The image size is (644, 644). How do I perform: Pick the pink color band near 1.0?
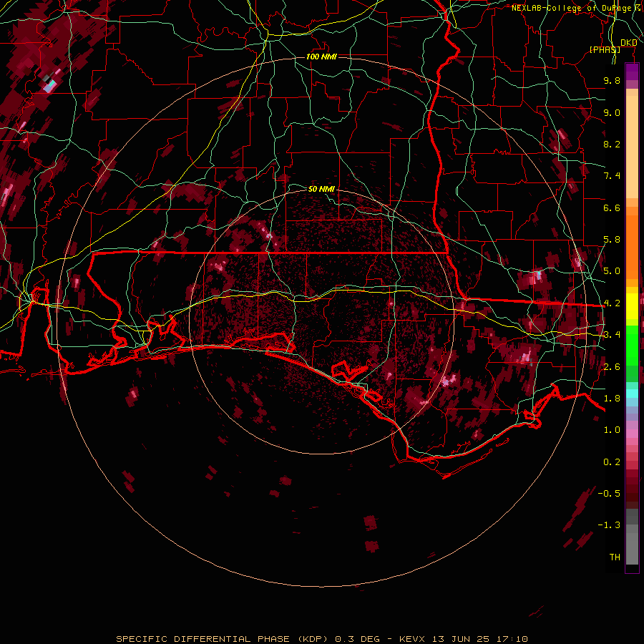click(x=632, y=433)
